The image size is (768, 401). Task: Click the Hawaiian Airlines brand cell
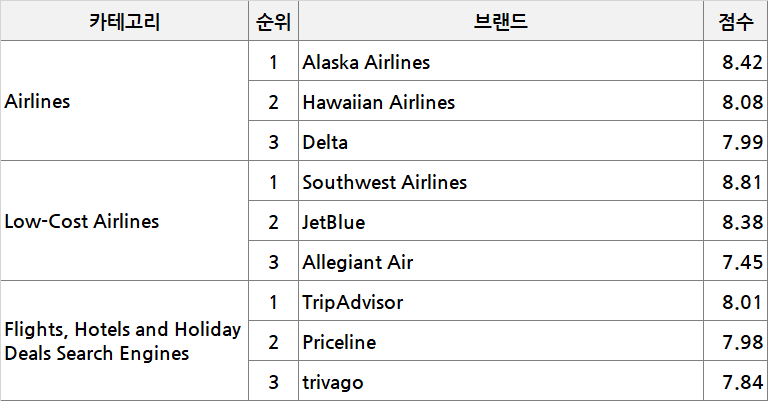pyautogui.click(x=378, y=102)
